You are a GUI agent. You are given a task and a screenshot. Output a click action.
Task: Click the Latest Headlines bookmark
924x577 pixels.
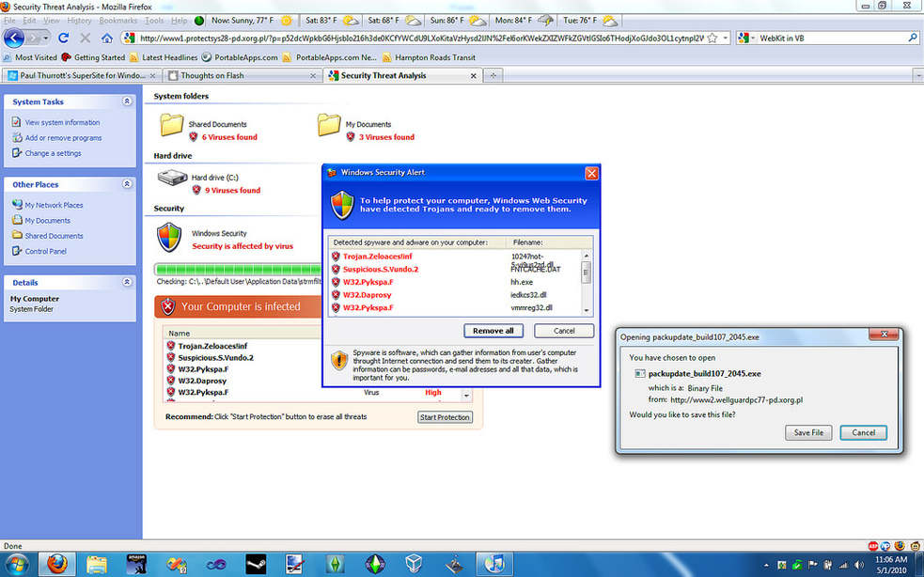(164, 57)
